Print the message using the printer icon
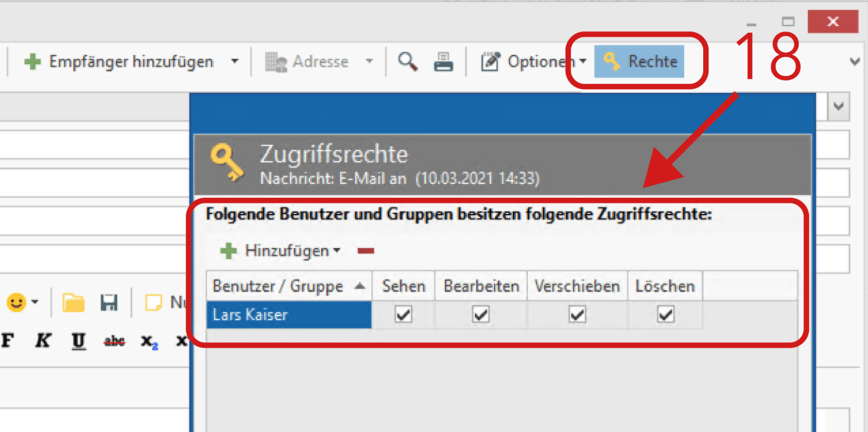Viewport: 868px width, 432px height. pyautogui.click(x=444, y=61)
